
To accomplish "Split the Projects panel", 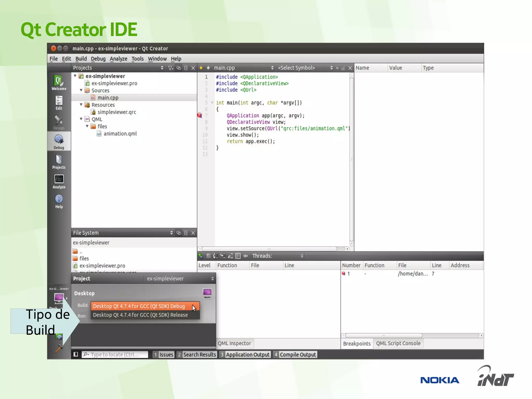I will 186,68.
